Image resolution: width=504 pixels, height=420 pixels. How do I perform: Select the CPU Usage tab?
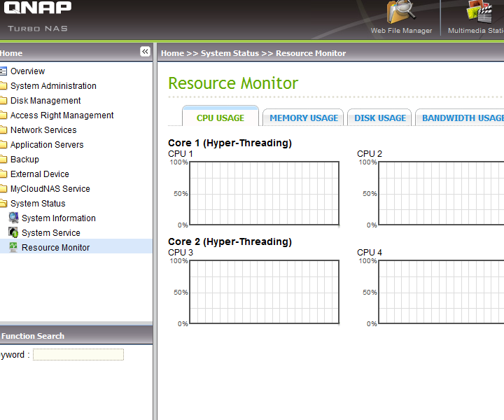point(220,118)
